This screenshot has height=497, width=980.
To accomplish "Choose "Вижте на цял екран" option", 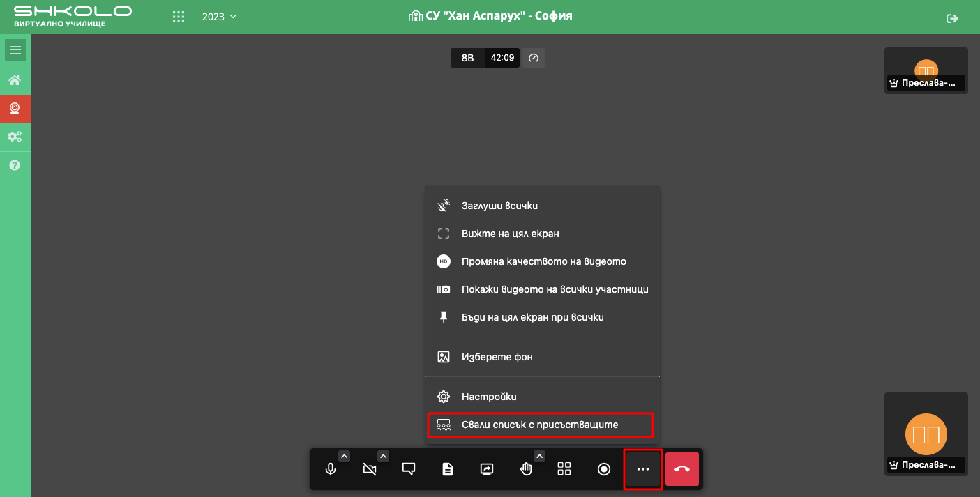I will pos(543,234).
